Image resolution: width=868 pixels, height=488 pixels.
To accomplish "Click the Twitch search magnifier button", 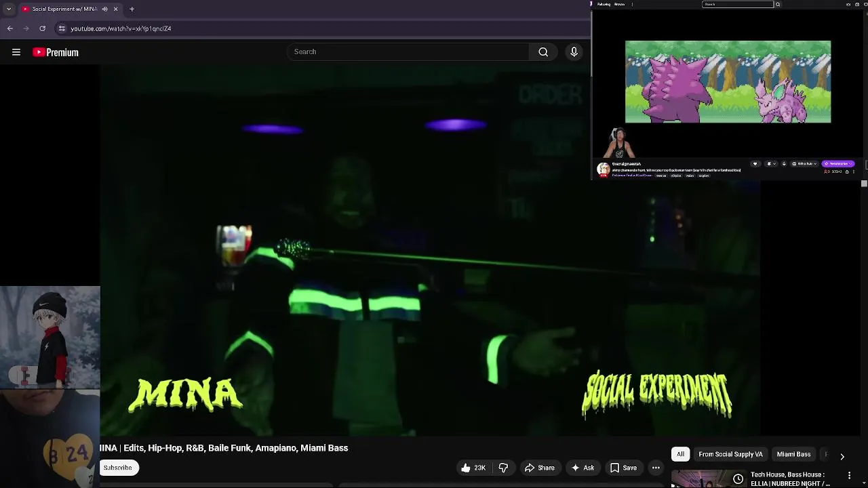I will (x=778, y=4).
